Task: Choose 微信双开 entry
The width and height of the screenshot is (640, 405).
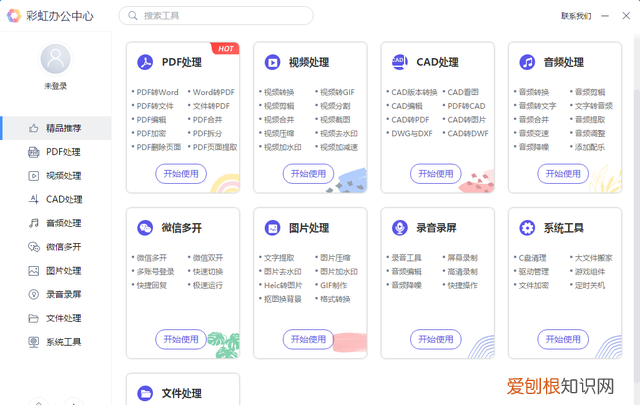Action: click(208, 258)
